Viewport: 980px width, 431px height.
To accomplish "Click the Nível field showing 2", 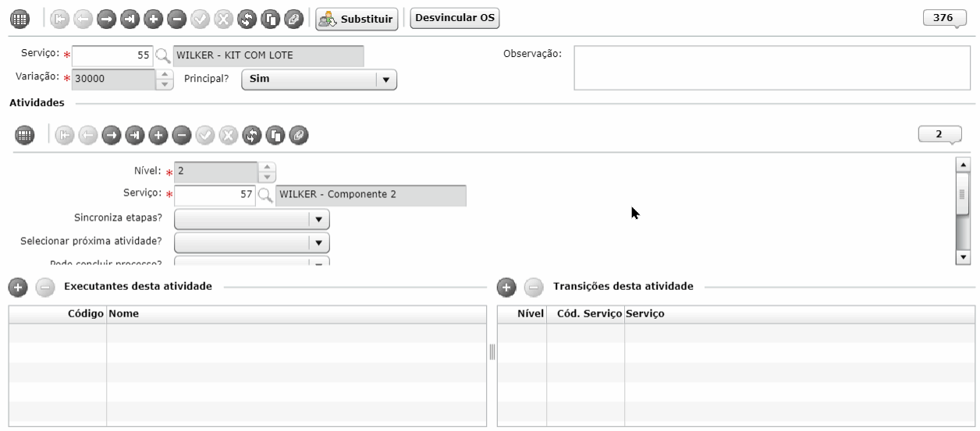I will [216, 171].
